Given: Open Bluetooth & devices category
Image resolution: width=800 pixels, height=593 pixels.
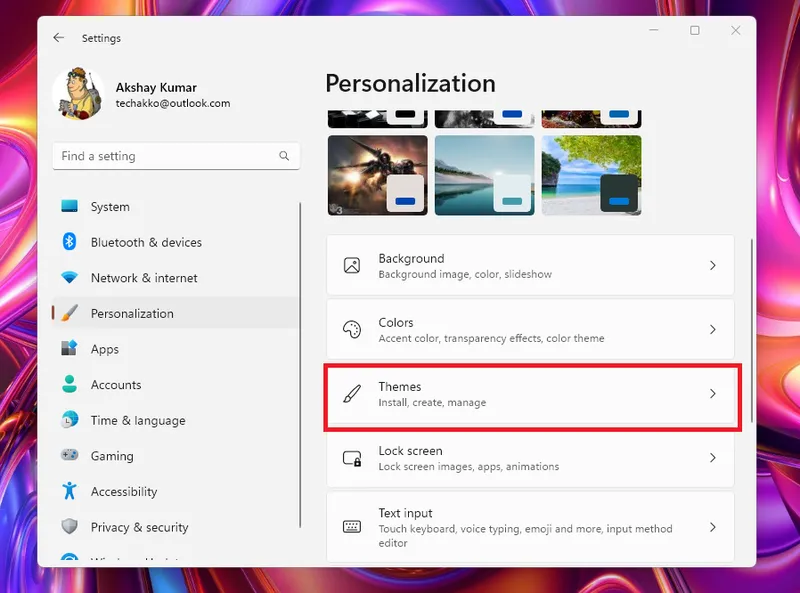Looking at the screenshot, I should point(176,242).
